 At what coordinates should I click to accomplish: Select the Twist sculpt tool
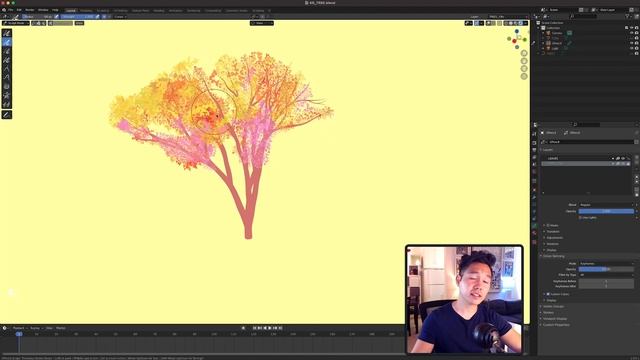point(7,87)
